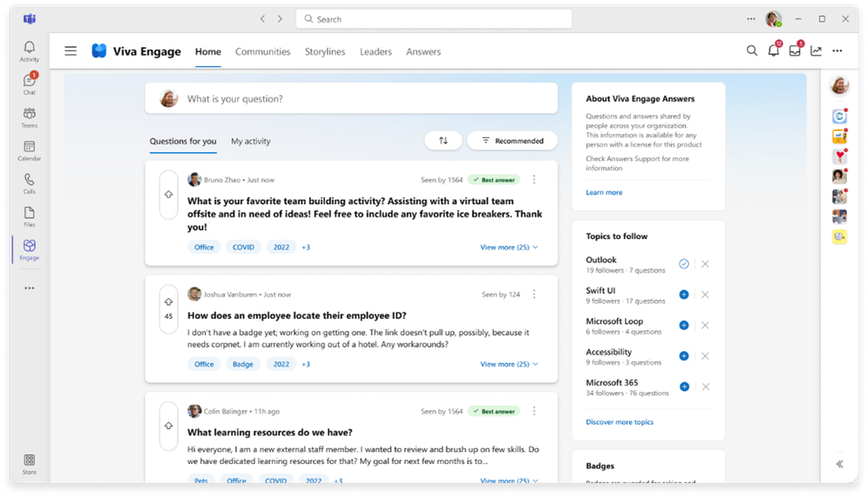This screenshot has height=497, width=868.
Task: Dismiss the Microsoft Loop topic suggestion
Action: tap(706, 326)
